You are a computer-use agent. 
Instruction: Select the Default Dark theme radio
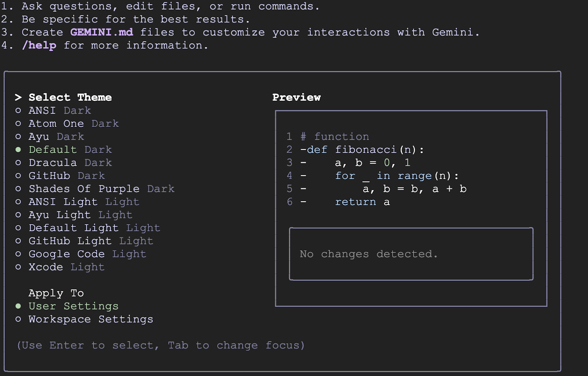coord(70,150)
